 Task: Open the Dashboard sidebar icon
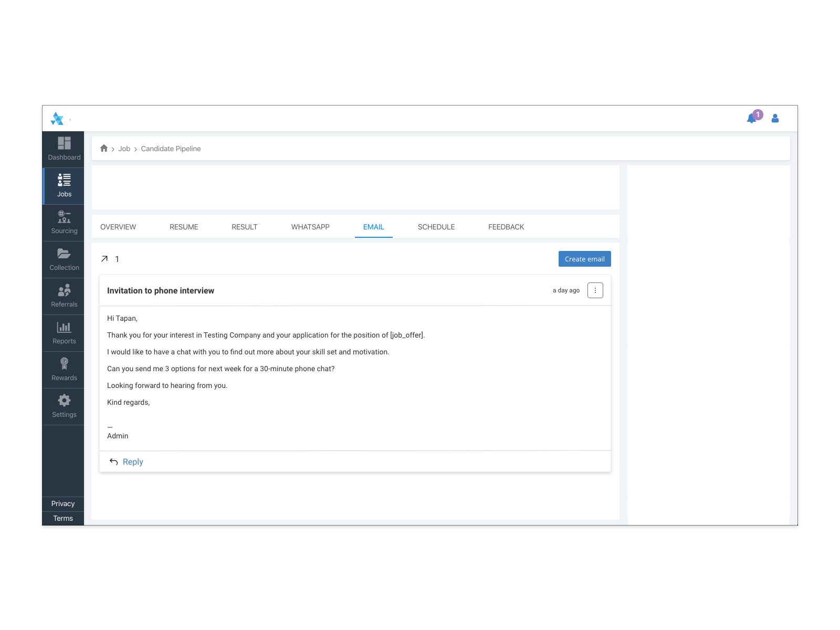coord(64,143)
